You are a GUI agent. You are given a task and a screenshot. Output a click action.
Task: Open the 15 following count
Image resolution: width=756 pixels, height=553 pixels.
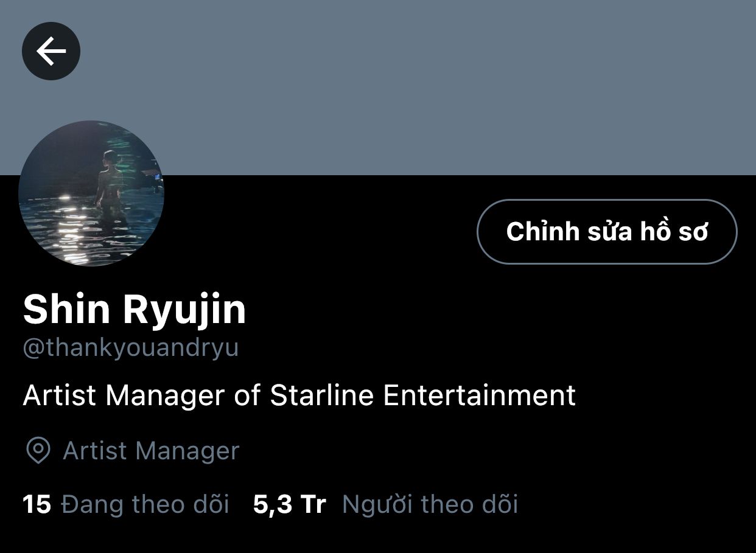[37, 505]
